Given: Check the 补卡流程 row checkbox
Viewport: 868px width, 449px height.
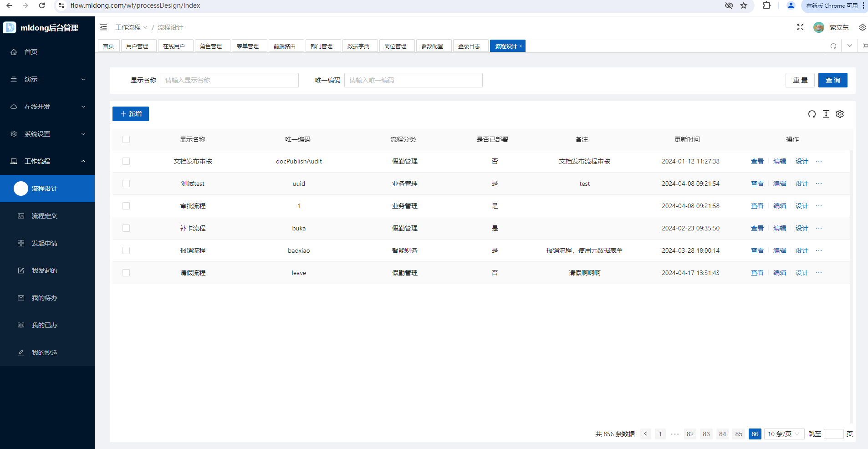Looking at the screenshot, I should (x=126, y=228).
